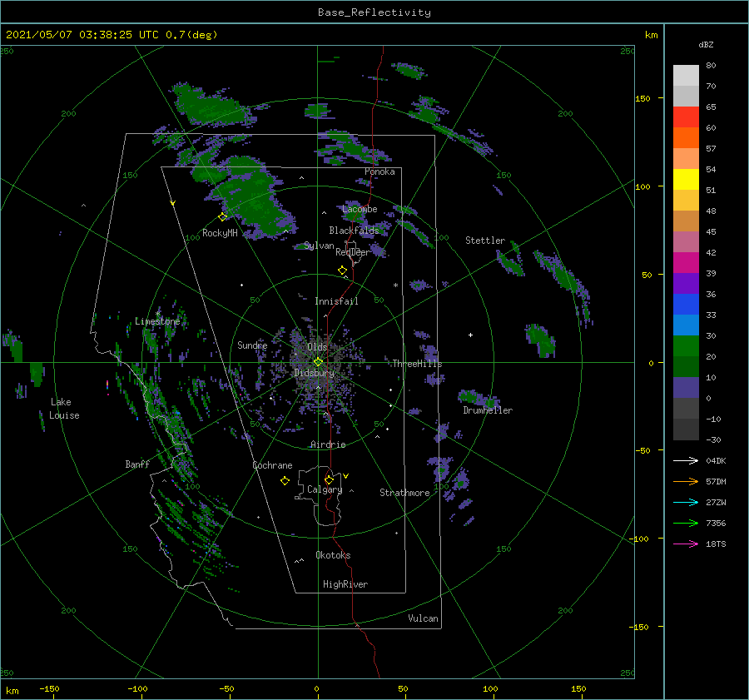Click the white plus marker east of ThreeHills

pos(470,335)
